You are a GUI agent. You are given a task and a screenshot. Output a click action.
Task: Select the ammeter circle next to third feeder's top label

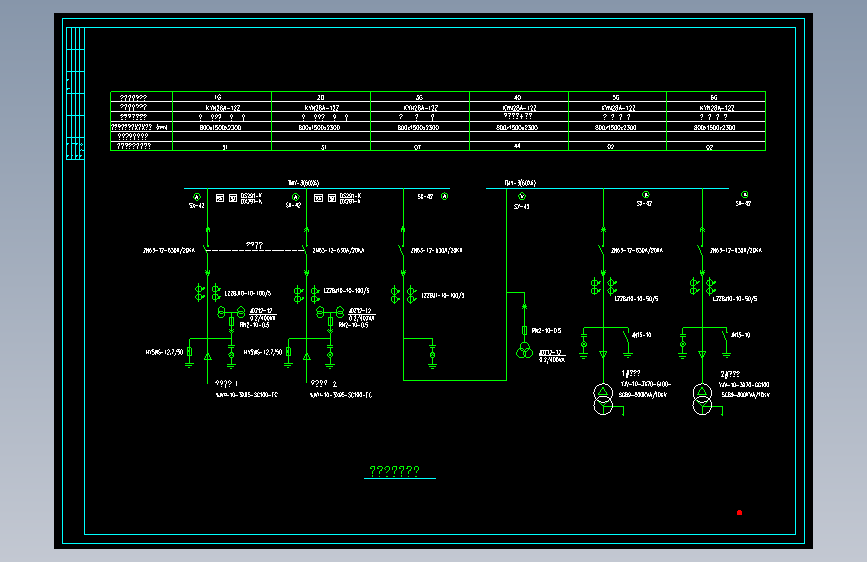pyautogui.click(x=445, y=196)
